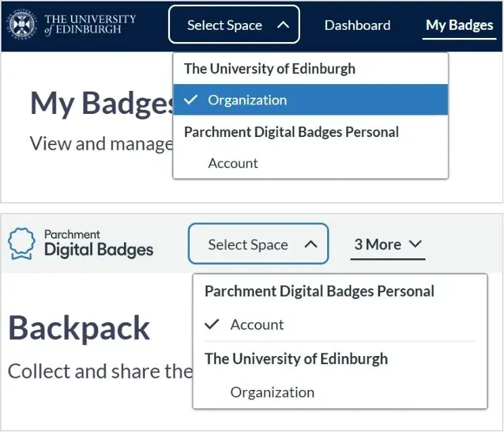
Task: Click the Backpack page heading
Action: tap(79, 328)
